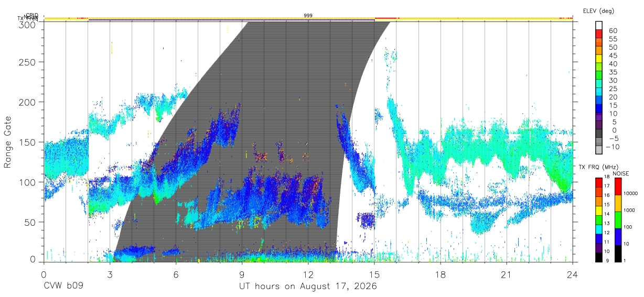Click the "21" hour tick on the time axis

click(x=507, y=273)
